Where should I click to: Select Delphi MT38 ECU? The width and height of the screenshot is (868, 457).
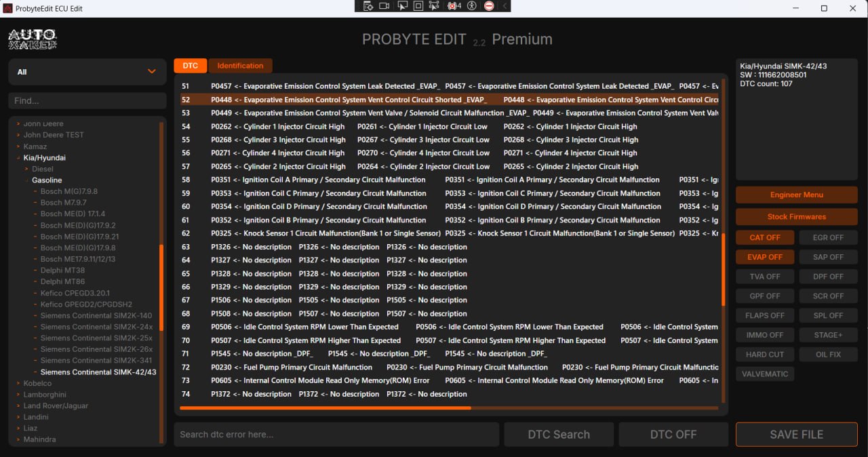(62, 271)
